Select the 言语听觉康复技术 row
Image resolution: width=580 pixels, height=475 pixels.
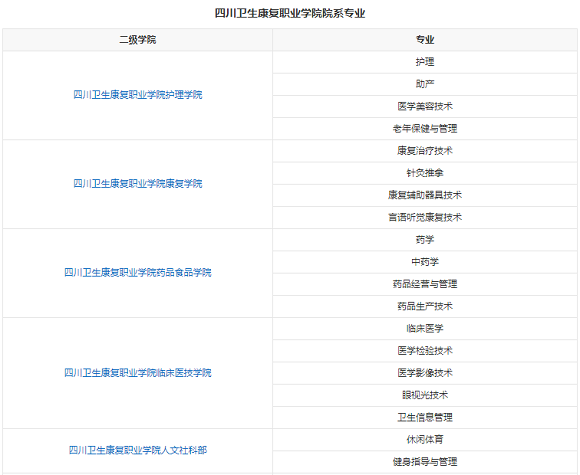tap(425, 217)
